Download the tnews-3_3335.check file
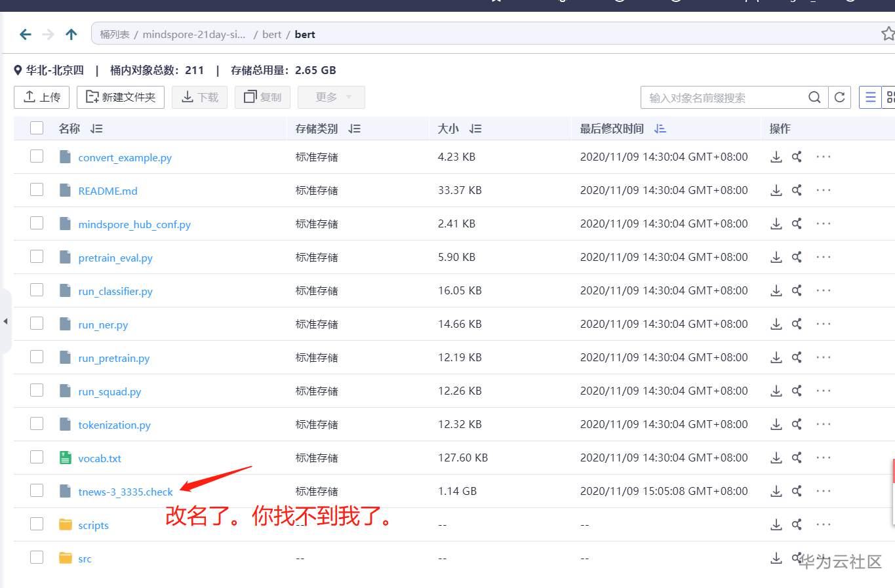The height and width of the screenshot is (588, 895). point(776,491)
